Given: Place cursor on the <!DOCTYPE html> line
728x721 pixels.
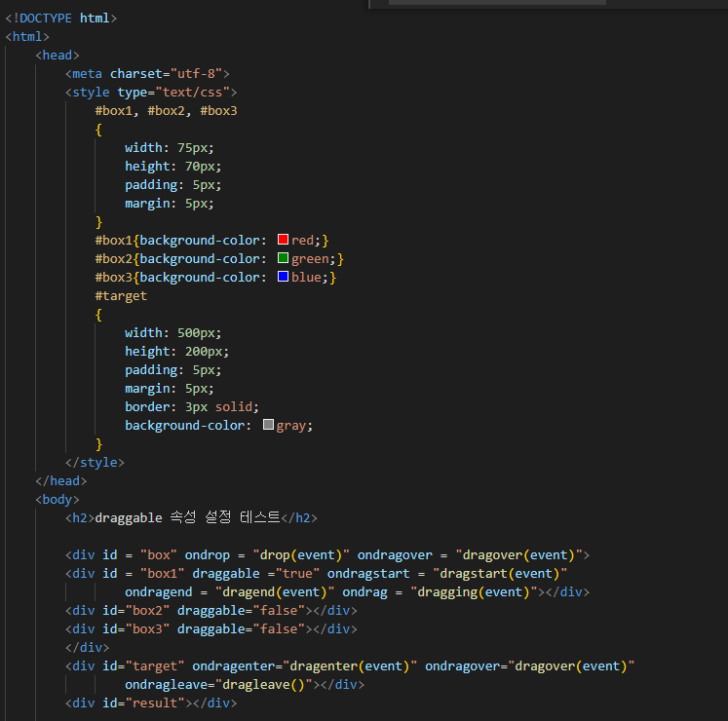Looking at the screenshot, I should coord(60,19).
